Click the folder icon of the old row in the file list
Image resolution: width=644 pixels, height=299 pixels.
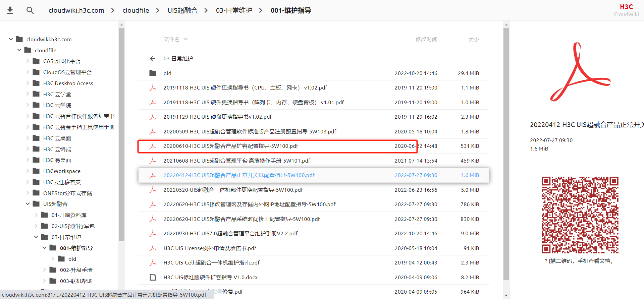click(153, 73)
